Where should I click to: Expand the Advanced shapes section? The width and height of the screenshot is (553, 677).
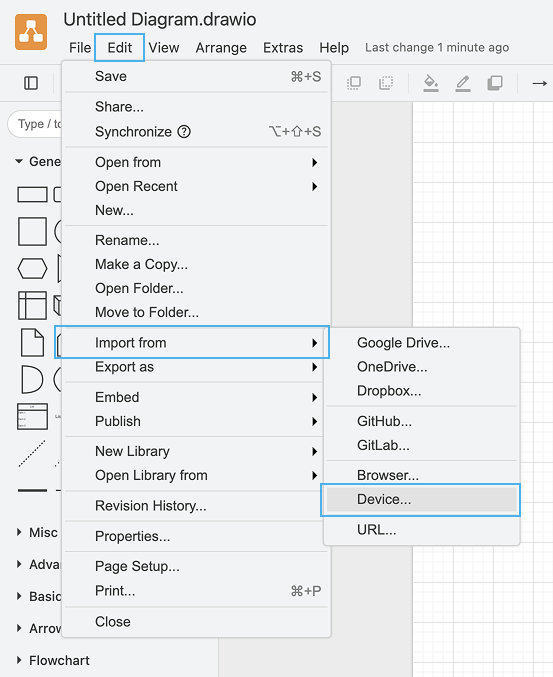point(19,564)
